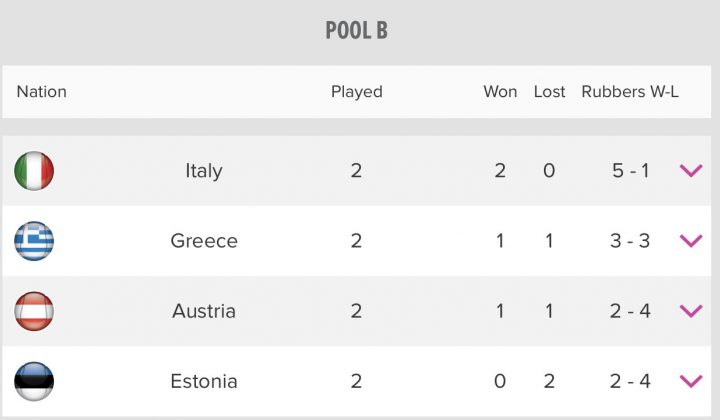
Task: Select the Estonia nation name
Action: 204,381
